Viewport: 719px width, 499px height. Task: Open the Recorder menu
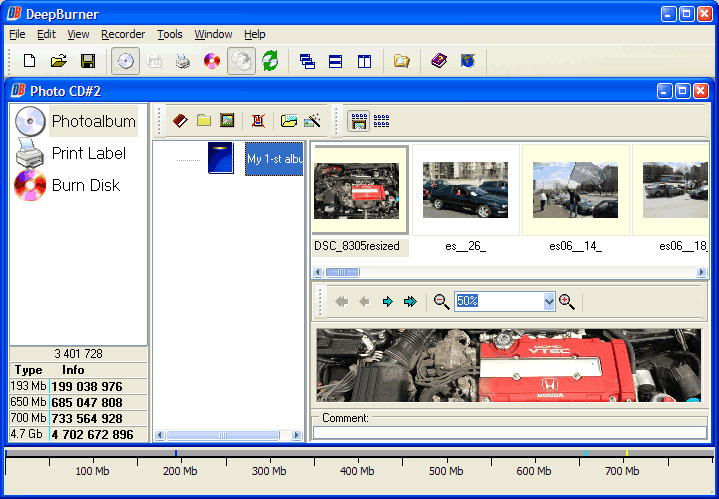coord(123,34)
